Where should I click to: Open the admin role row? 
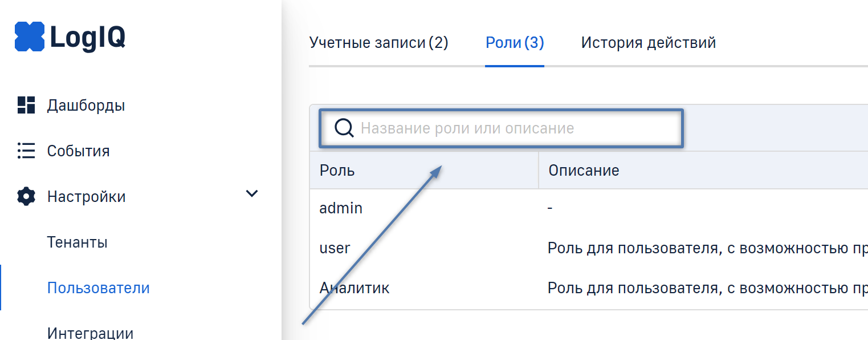[341, 208]
